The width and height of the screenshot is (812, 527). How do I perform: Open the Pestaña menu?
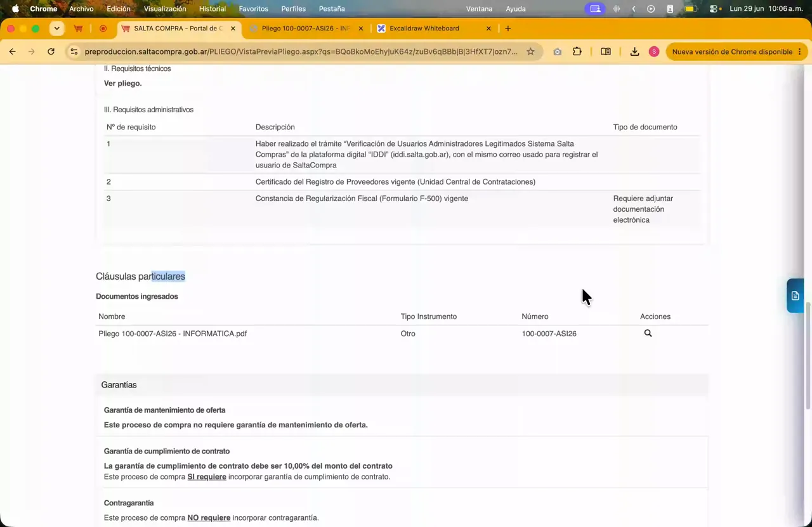(x=332, y=9)
